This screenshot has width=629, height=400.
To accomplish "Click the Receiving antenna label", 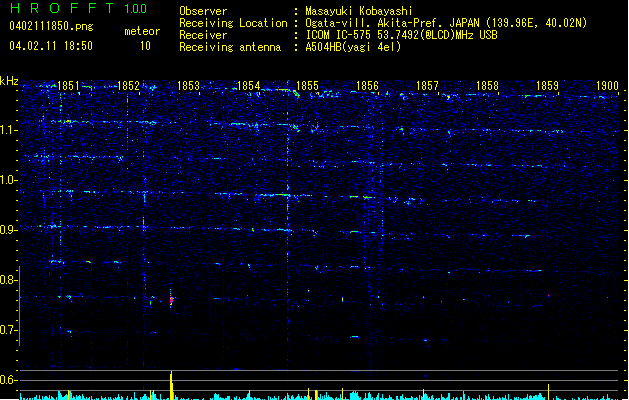I will tap(230, 47).
